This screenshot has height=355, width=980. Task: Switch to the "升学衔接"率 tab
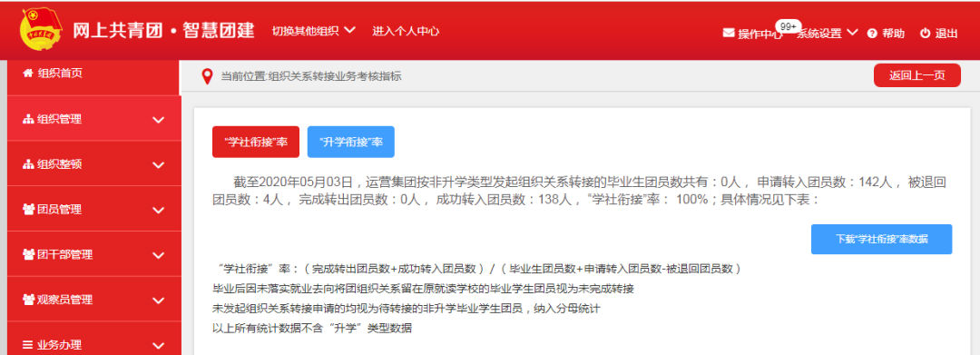tap(350, 142)
